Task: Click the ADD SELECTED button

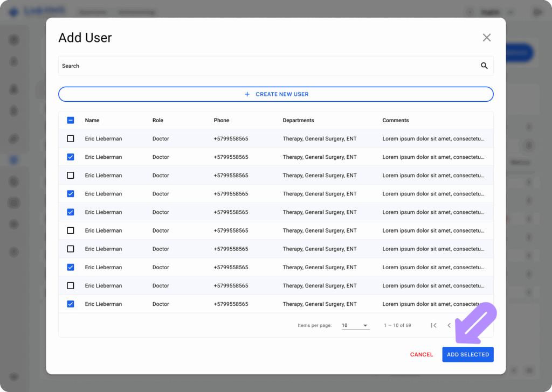Action: tap(467, 354)
